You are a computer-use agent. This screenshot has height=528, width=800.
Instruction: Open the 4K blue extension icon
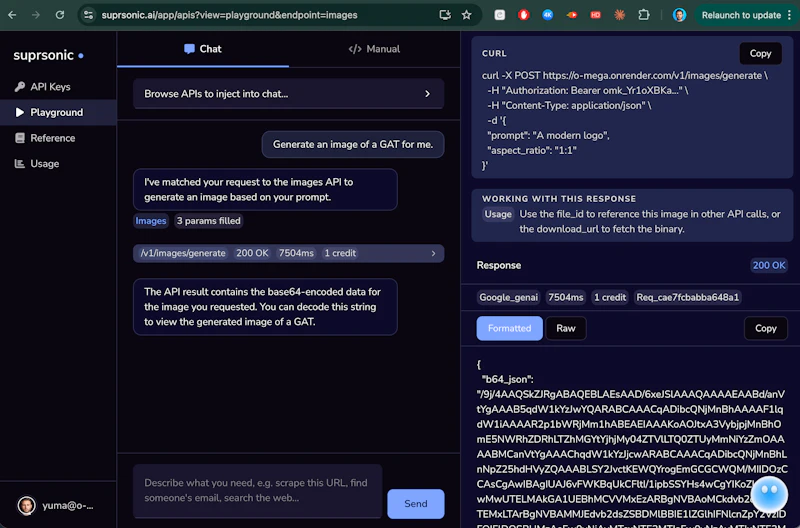[x=547, y=15]
